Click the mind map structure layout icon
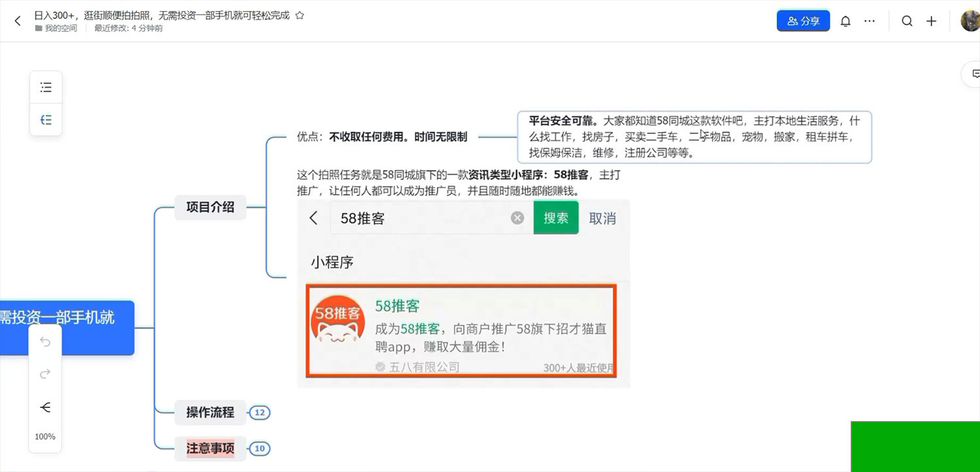 tap(45, 408)
